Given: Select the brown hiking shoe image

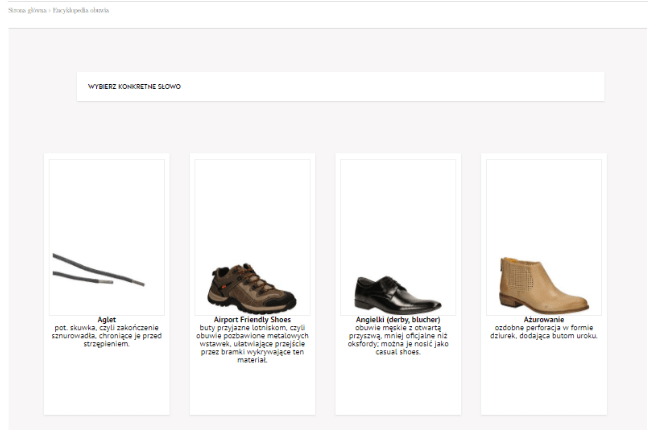Looking at the screenshot, I should [252, 237].
